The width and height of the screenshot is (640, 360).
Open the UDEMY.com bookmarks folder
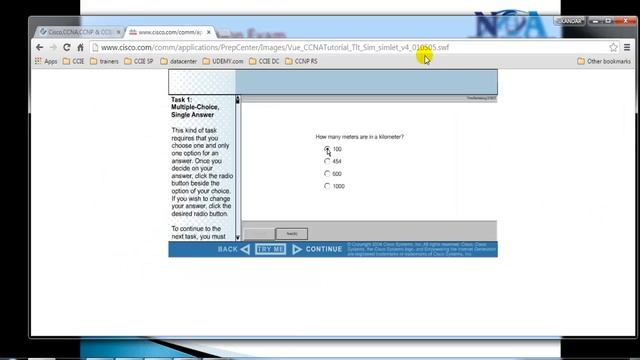point(223,61)
